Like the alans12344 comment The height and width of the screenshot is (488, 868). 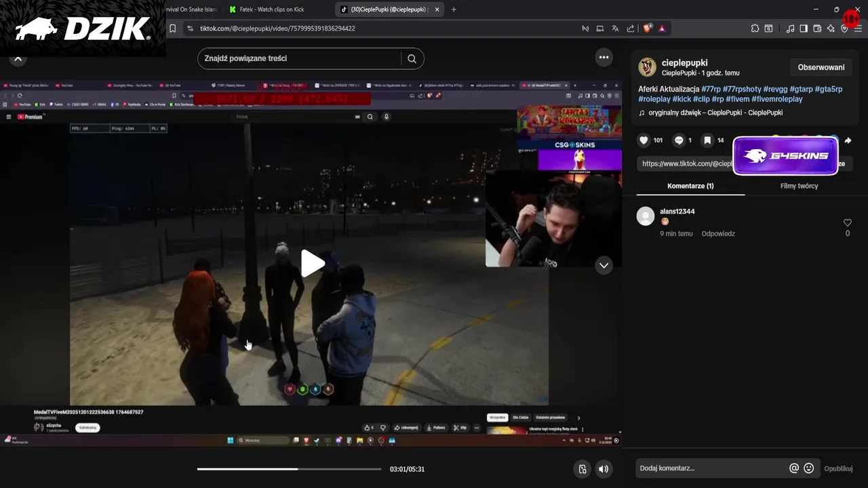(x=847, y=222)
